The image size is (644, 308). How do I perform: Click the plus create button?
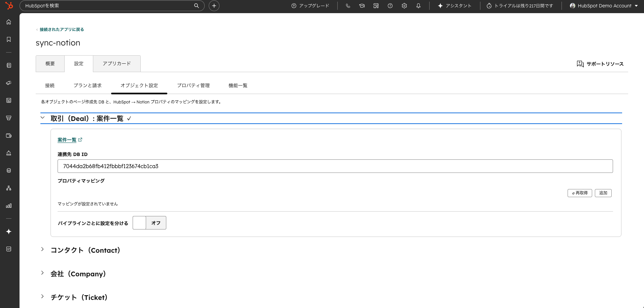(x=214, y=6)
